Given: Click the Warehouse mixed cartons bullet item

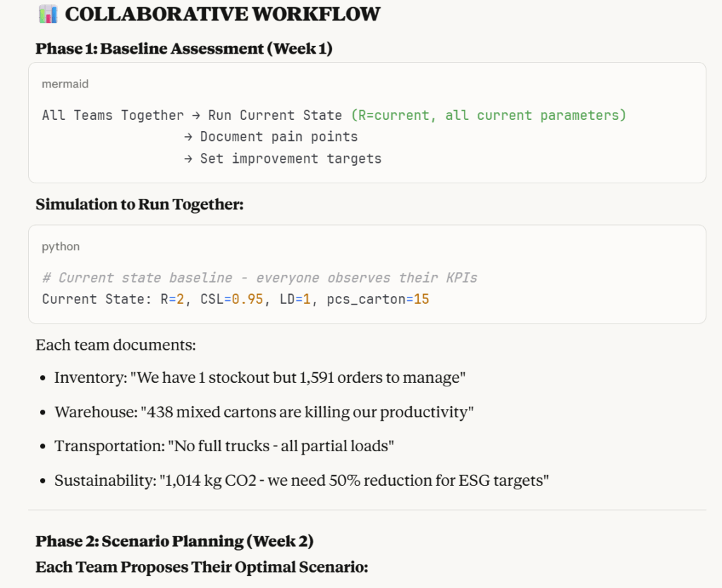Looking at the screenshot, I should pos(264,412).
